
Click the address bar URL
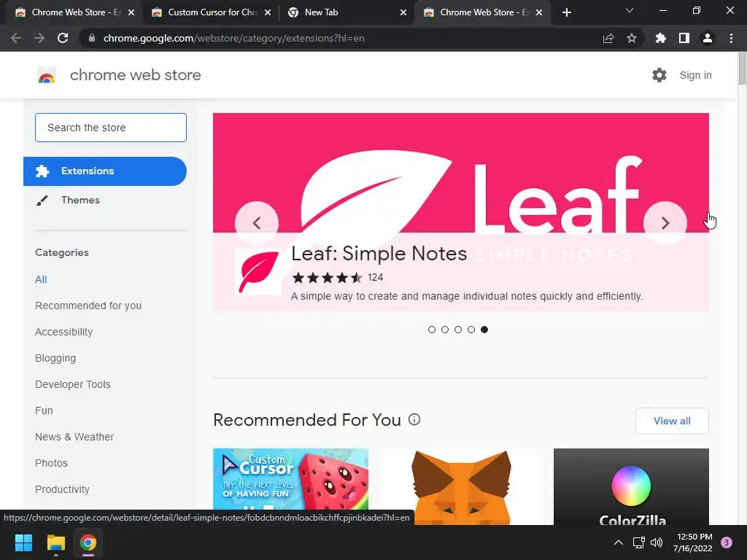coord(234,38)
